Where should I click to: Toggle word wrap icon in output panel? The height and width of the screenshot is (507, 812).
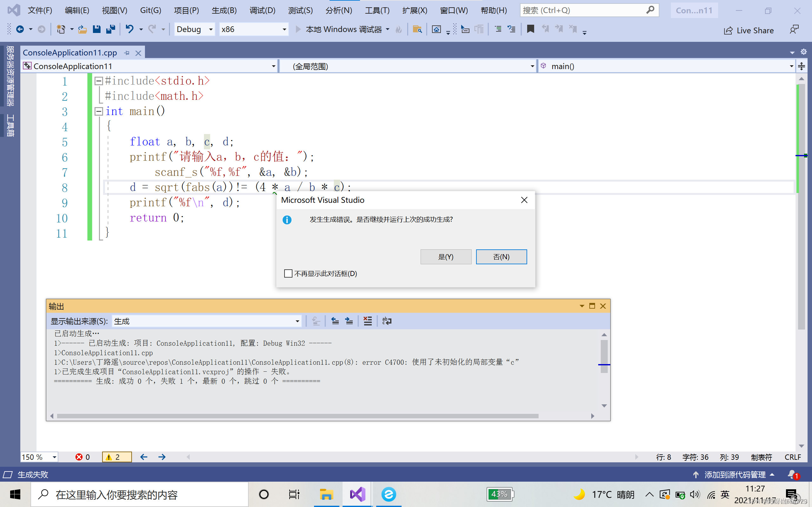387,321
